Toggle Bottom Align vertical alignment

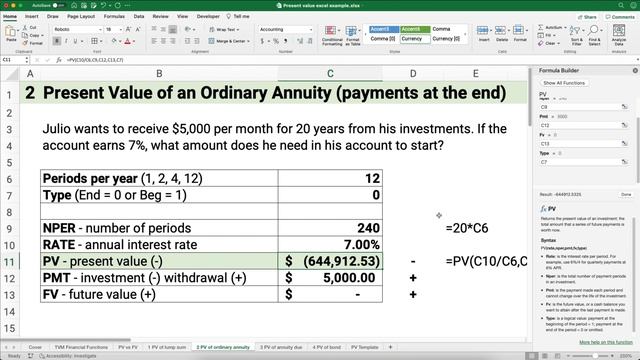point(173,29)
